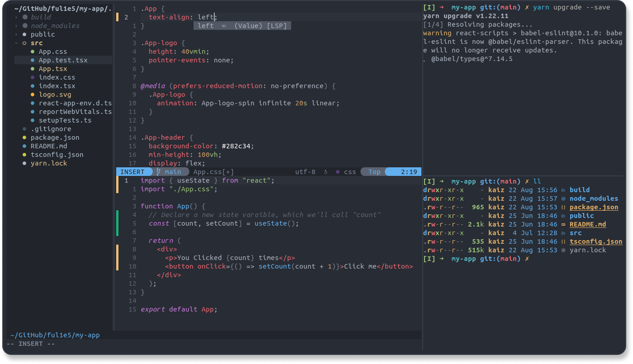The width and height of the screenshot is (633, 364).
Task: Click the yellow icon beside package.json in file tree
Action: (x=24, y=137)
